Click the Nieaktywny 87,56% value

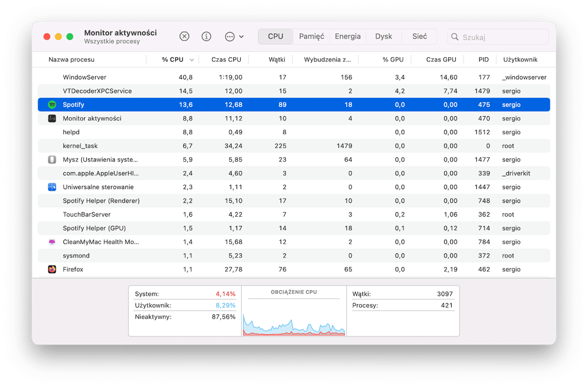[224, 317]
